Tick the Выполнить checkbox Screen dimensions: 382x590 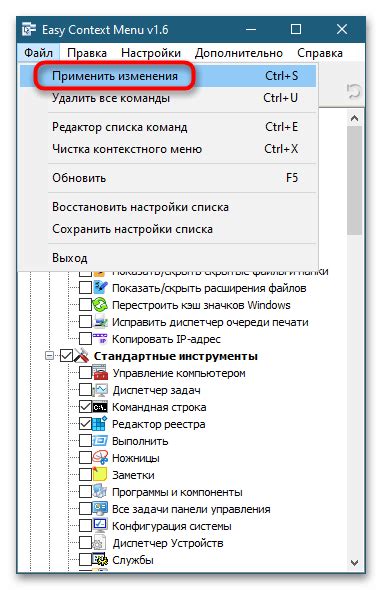click(x=85, y=441)
